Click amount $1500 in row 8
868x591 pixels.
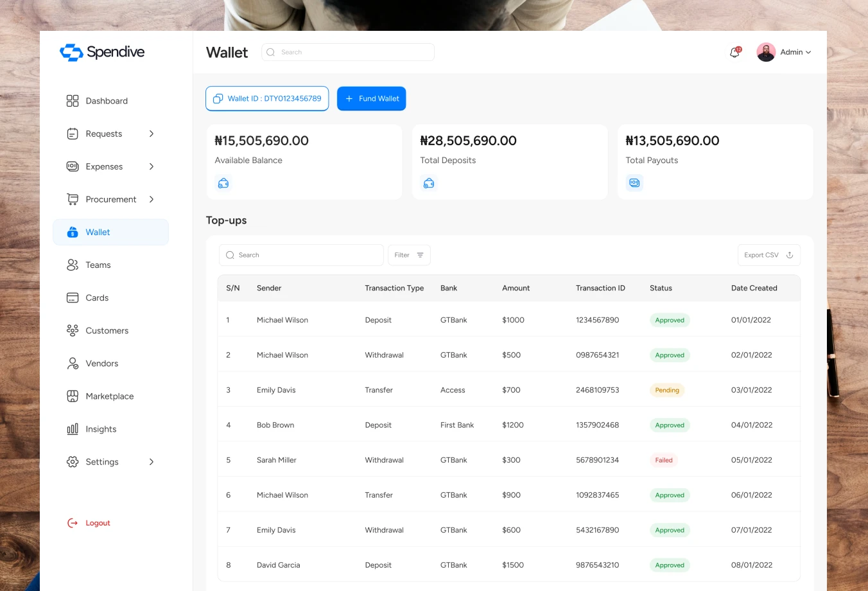(513, 565)
